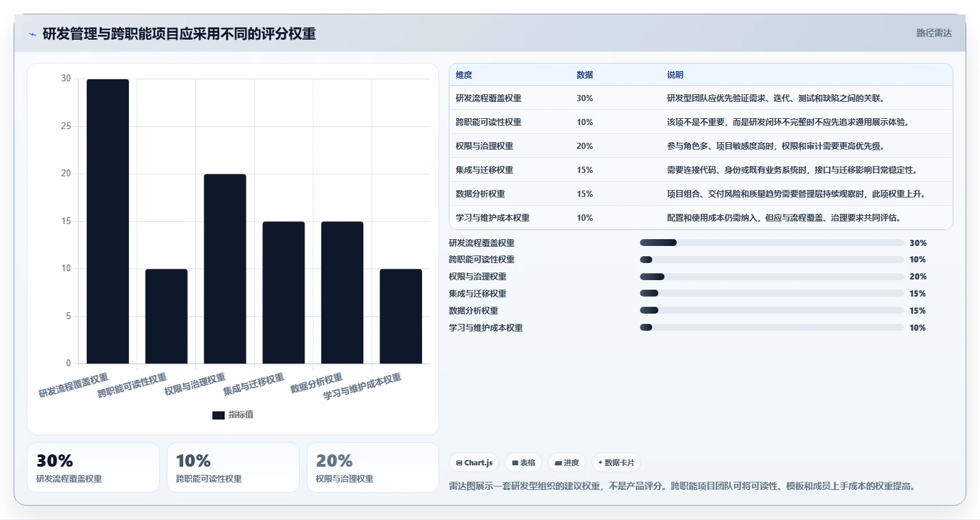This screenshot has height=520, width=980.
Task: Click the 跨职能可读性权重 progress bar
Action: [772, 260]
